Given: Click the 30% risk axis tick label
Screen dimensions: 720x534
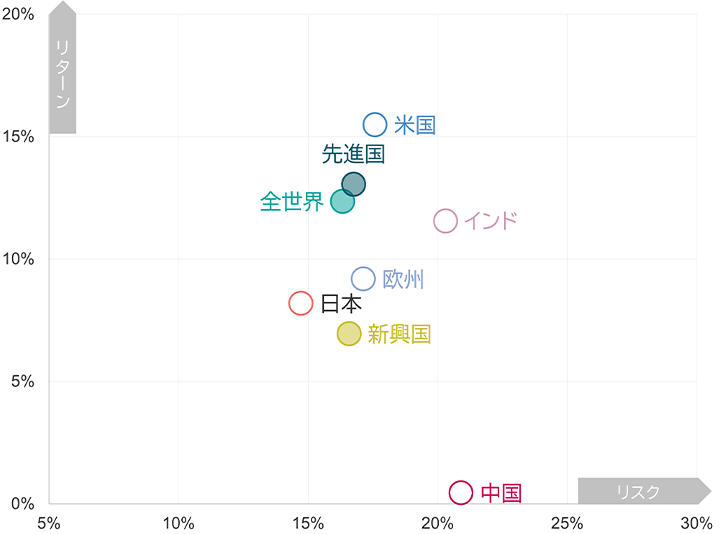Looking at the screenshot, I should pyautogui.click(x=696, y=523).
